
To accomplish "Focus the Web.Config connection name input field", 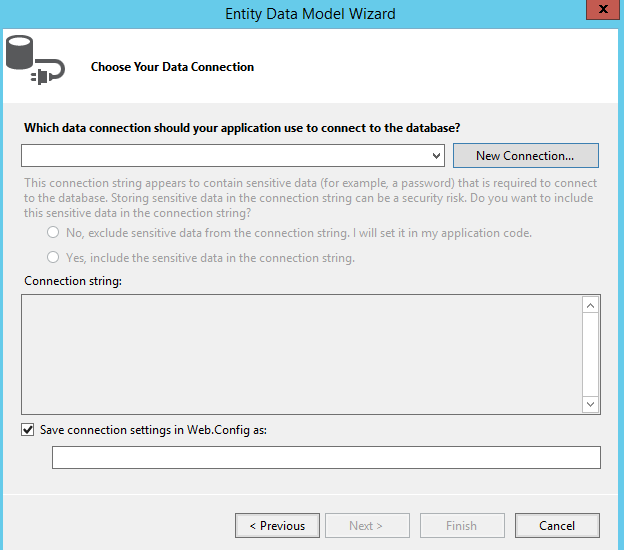I will tap(326, 457).
